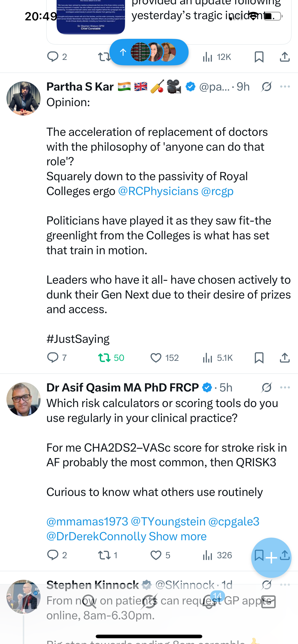Open Partha S Kar's profile picture

tap(24, 98)
